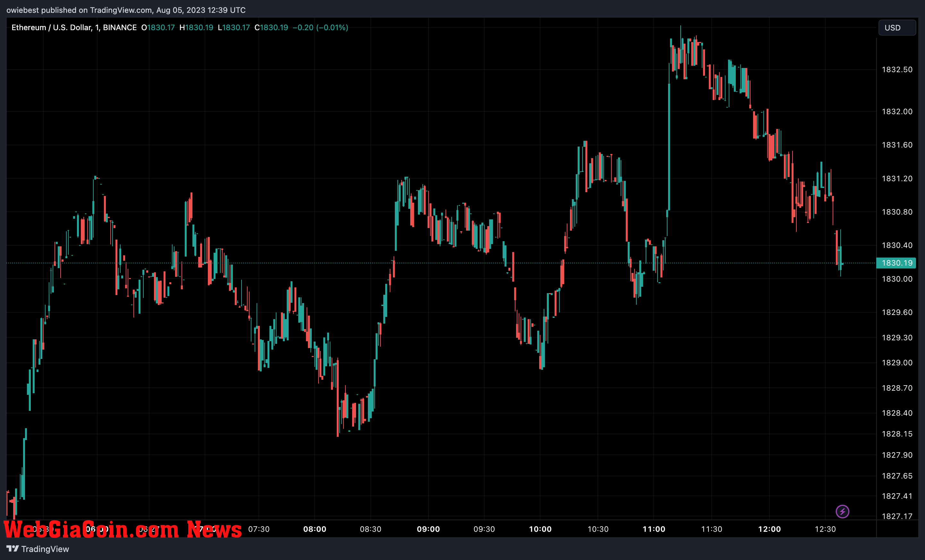The width and height of the screenshot is (925, 560).
Task: Click the 08:00 time axis label
Action: click(315, 529)
